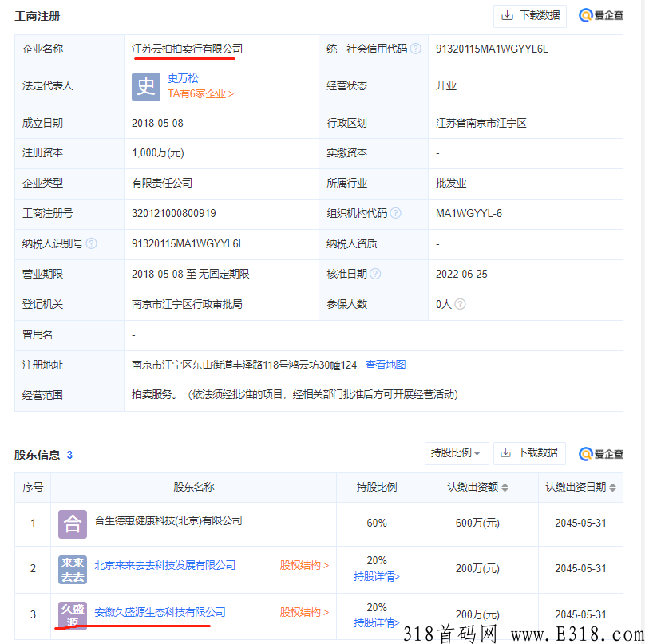Open 史万松 legal representative link
The image size is (645, 644).
pos(183,78)
